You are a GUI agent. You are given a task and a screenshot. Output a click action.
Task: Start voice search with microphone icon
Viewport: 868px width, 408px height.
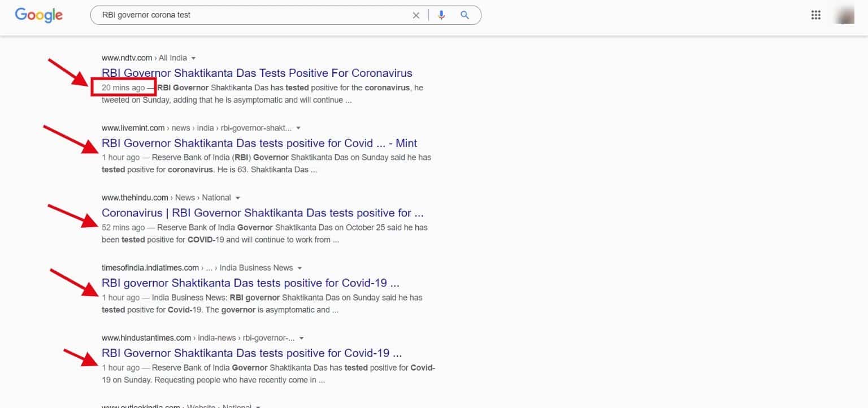[441, 15]
